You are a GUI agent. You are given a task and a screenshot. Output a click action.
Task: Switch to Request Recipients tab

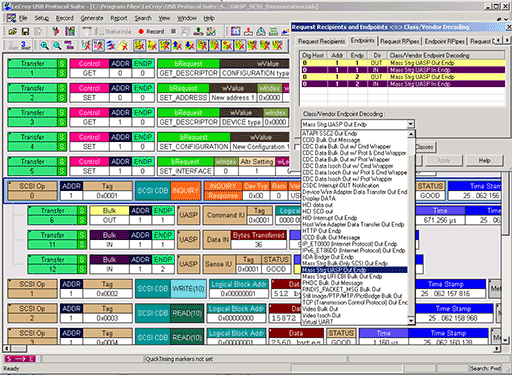point(321,41)
